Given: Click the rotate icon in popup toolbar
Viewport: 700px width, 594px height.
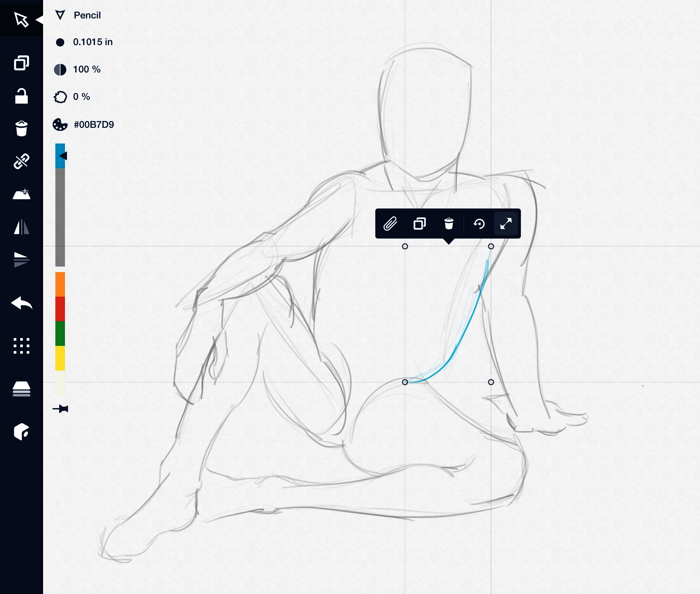Looking at the screenshot, I should 479,224.
